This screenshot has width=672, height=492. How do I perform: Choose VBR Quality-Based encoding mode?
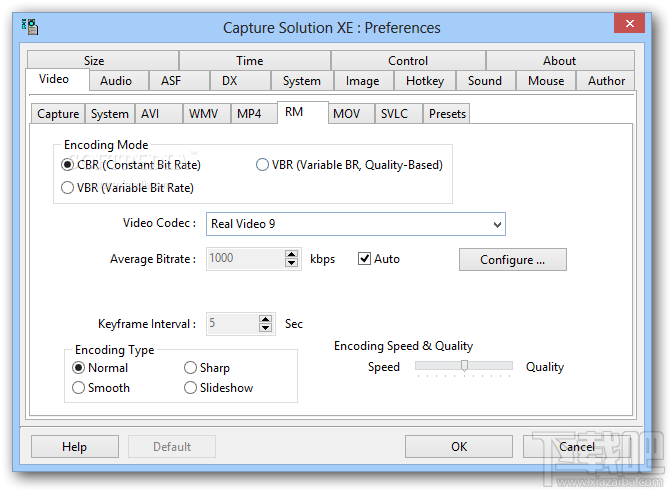coord(262,165)
